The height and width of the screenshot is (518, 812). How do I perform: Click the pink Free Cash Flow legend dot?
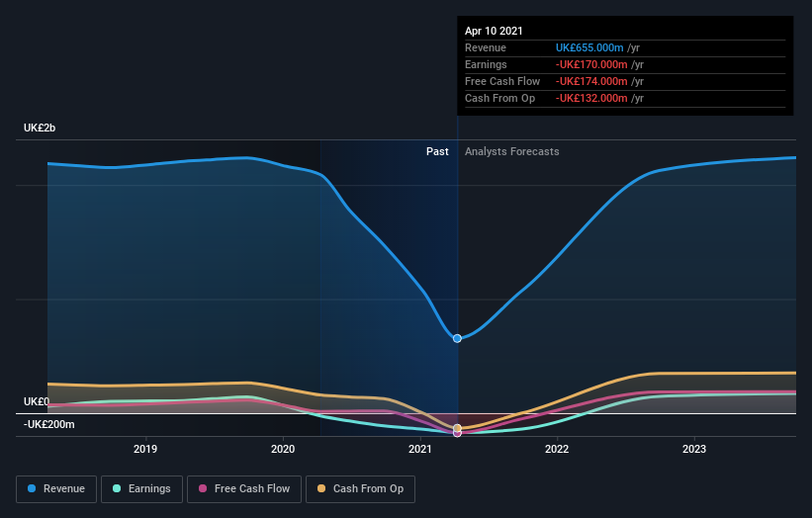(x=203, y=488)
